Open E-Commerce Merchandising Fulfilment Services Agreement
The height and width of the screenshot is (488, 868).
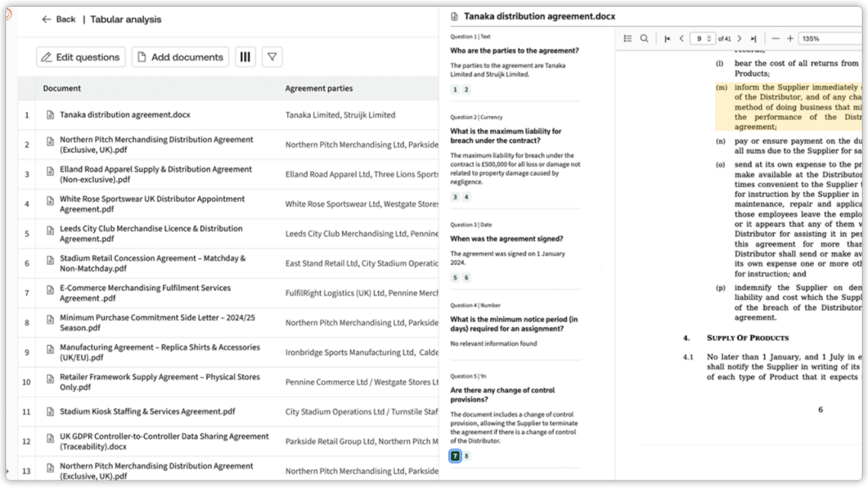pyautogui.click(x=145, y=293)
